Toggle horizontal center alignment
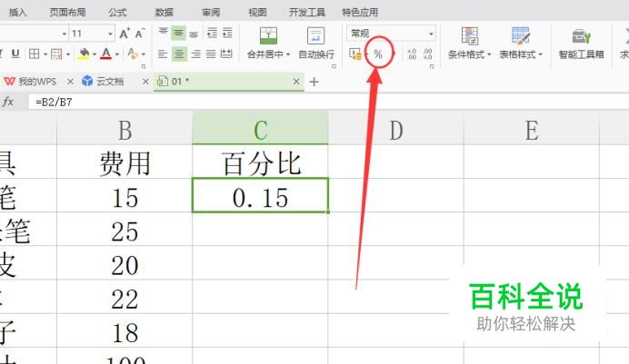The height and width of the screenshot is (364, 629). coord(179,54)
